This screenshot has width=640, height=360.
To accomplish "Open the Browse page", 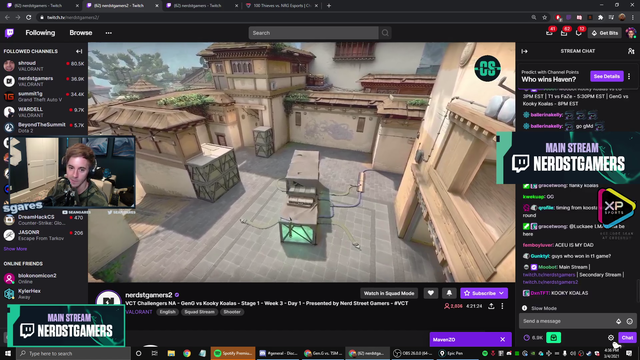I will coord(81,33).
